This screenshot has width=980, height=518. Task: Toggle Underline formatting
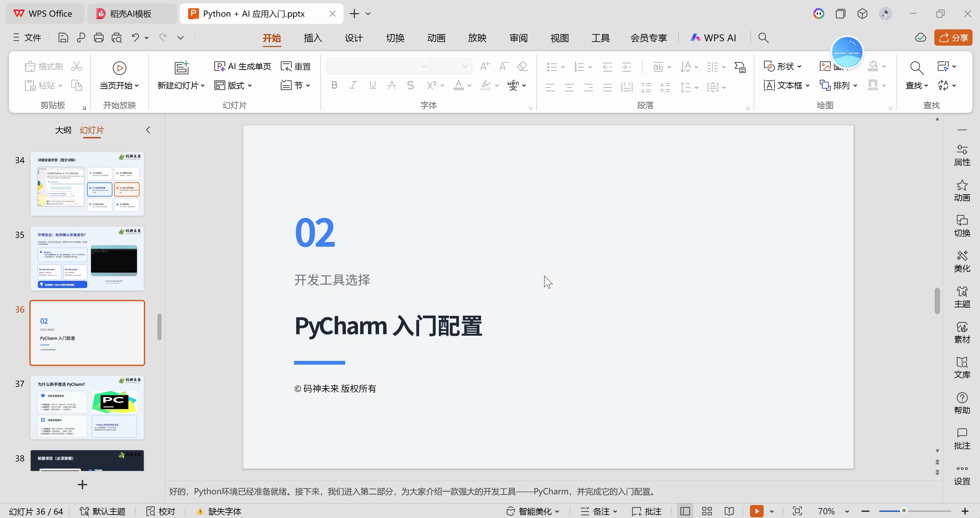(372, 85)
